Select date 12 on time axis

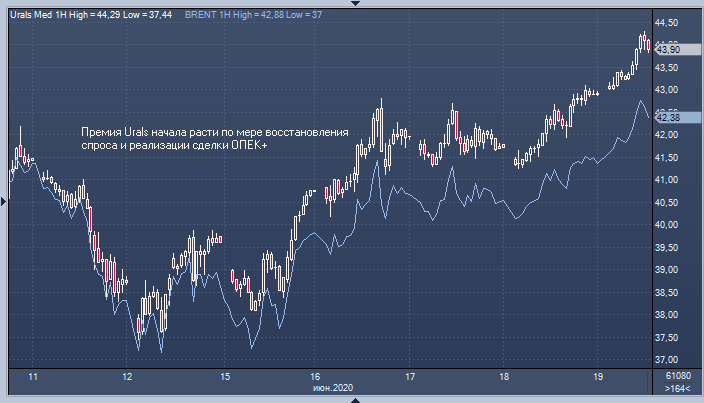[127, 376]
